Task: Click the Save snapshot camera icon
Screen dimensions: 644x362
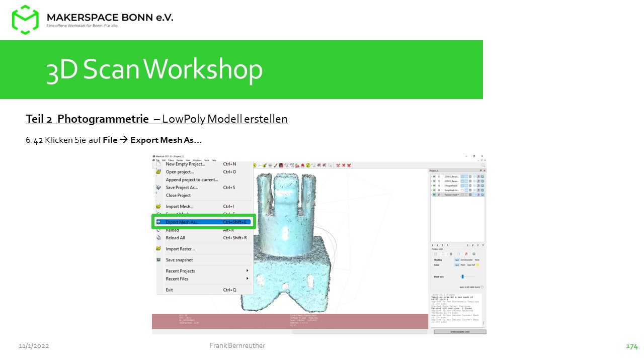Action: pyautogui.click(x=158, y=260)
